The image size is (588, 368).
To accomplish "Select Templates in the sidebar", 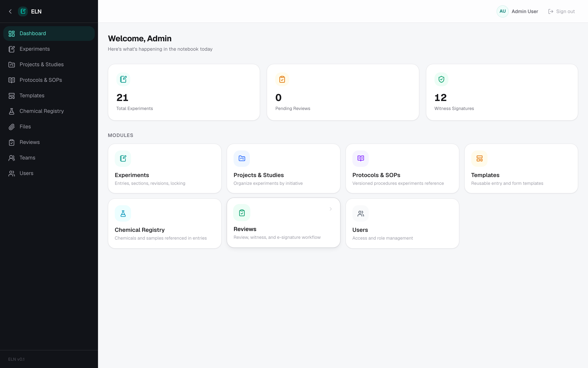I will point(49,96).
